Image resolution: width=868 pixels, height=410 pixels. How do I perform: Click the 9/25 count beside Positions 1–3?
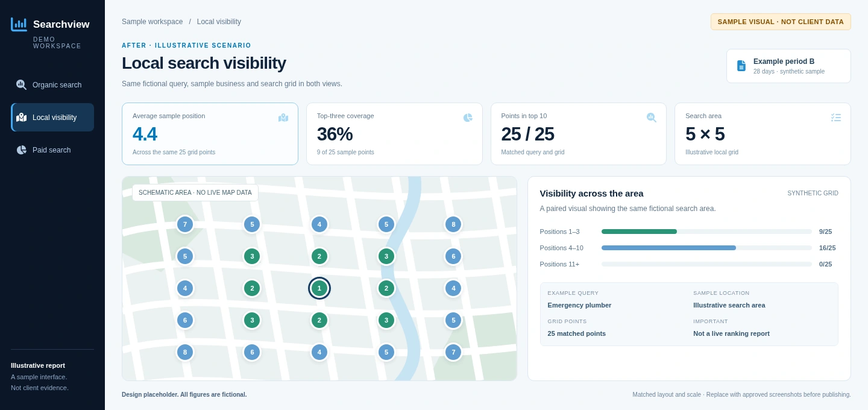(825, 232)
